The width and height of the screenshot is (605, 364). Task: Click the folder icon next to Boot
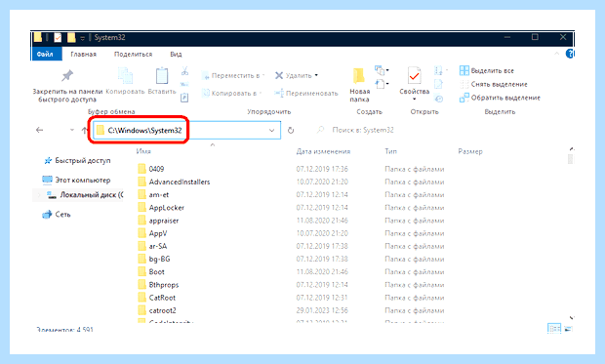[x=142, y=271]
